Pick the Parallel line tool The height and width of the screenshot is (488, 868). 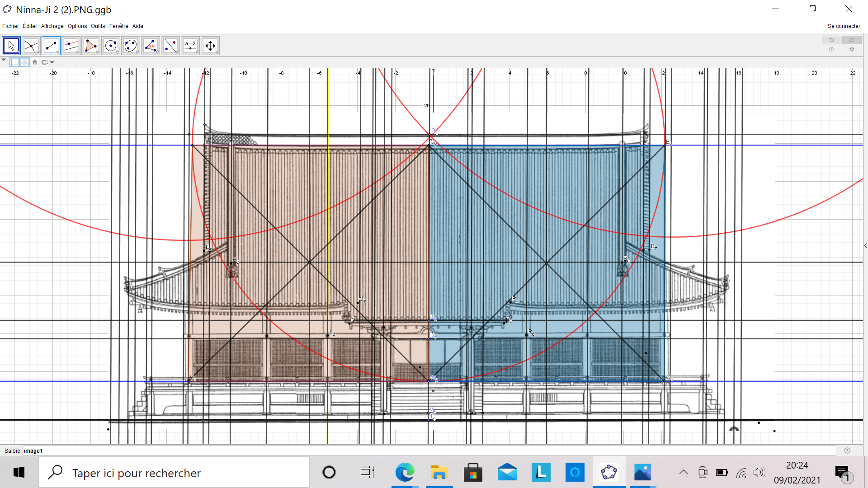pyautogui.click(x=71, y=46)
